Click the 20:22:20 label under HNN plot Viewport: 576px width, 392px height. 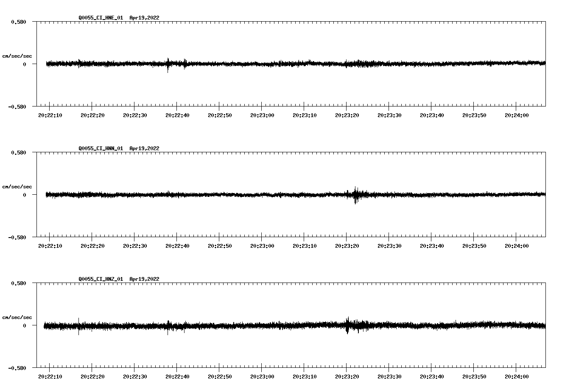pyautogui.click(x=92, y=246)
